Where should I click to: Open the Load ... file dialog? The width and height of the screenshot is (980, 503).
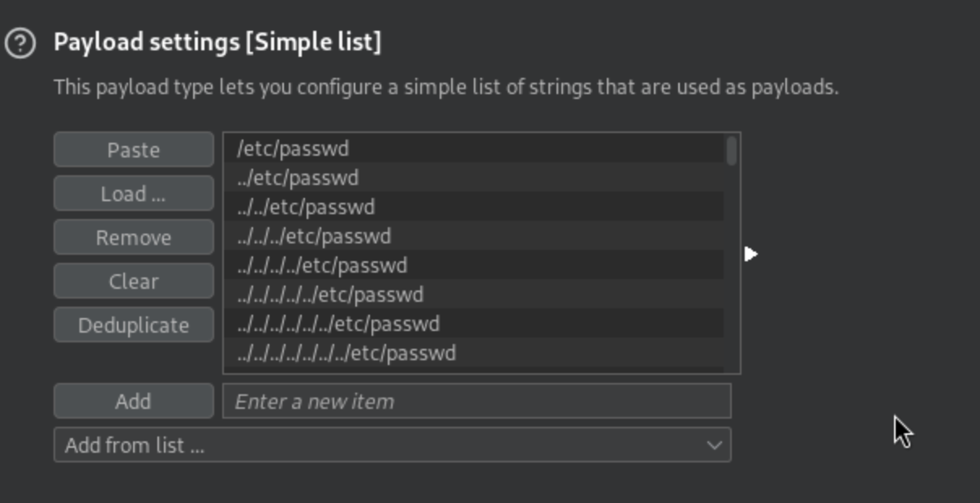(x=133, y=194)
